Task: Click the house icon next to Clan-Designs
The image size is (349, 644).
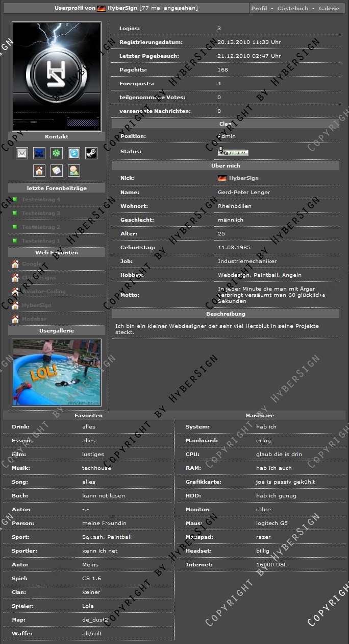Action: tap(15, 278)
